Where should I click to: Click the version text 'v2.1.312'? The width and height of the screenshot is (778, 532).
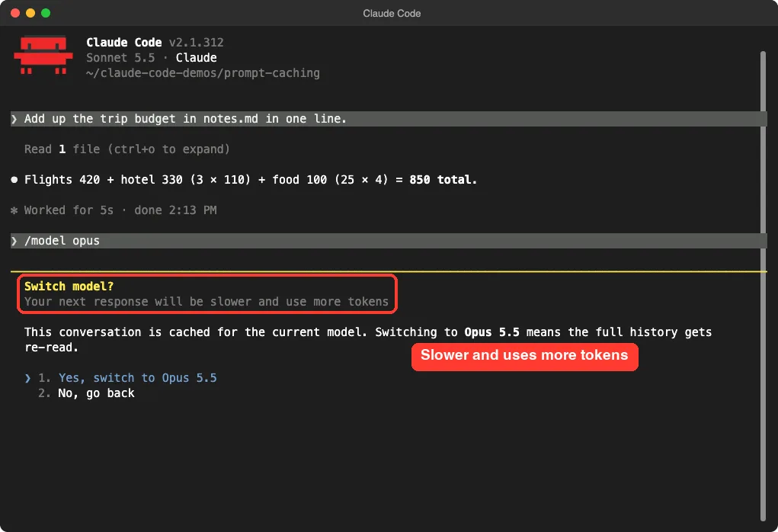(197, 43)
